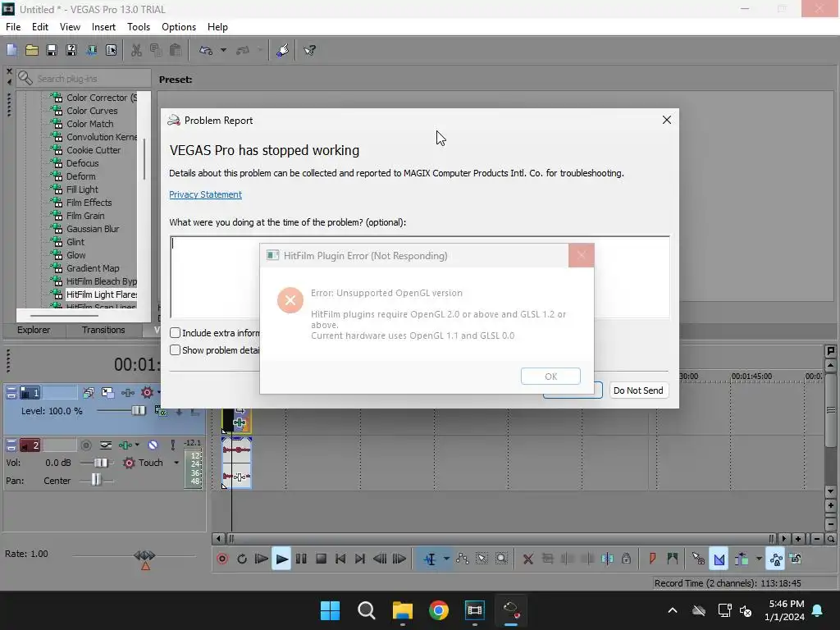Click the Delete X icon in the bottom edit toolbar

coord(527,559)
